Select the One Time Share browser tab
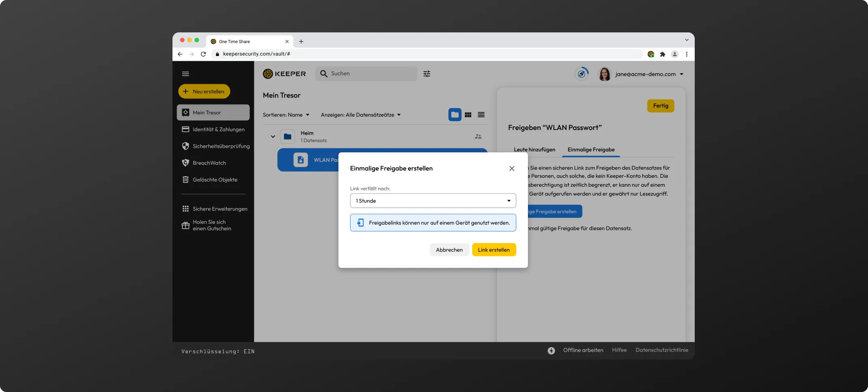The width and height of the screenshot is (868, 392). point(249,41)
